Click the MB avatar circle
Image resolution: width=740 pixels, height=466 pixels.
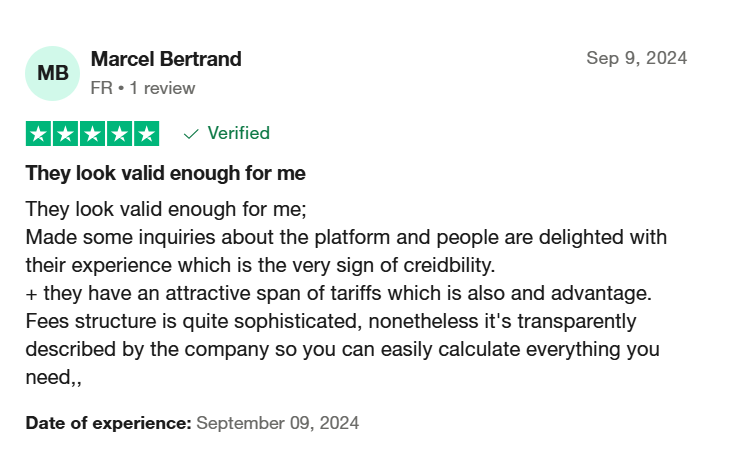coord(52,73)
